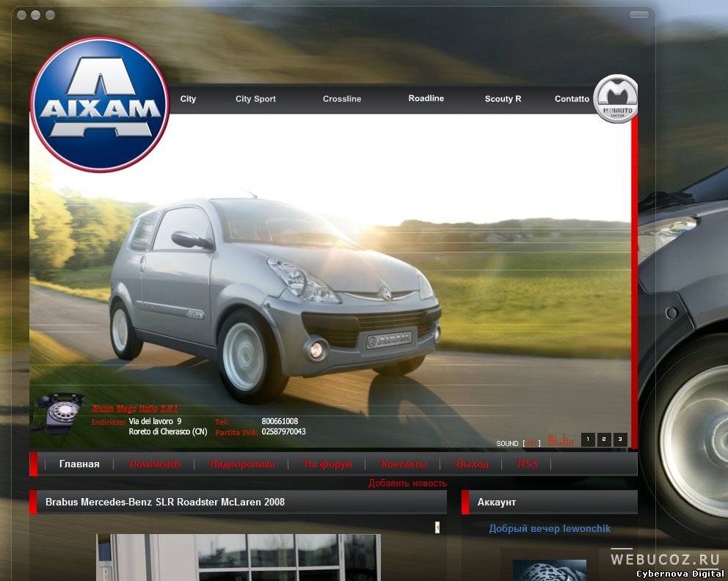Open the Видеоролики section

pos(242,464)
